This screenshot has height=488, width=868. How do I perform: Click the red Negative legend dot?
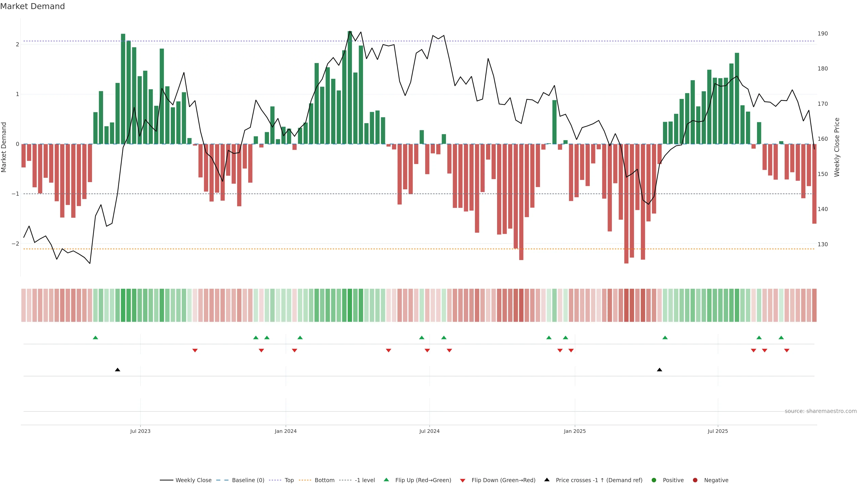pos(695,480)
